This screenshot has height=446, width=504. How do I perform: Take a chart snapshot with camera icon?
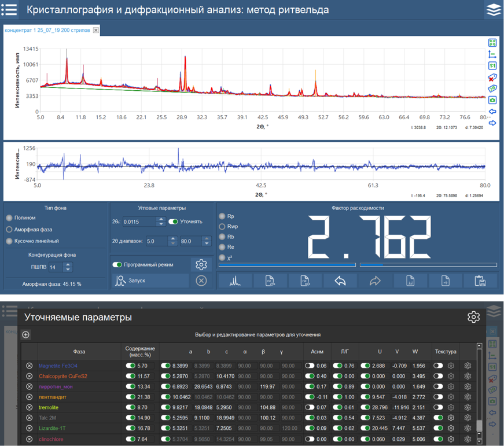coord(492,99)
